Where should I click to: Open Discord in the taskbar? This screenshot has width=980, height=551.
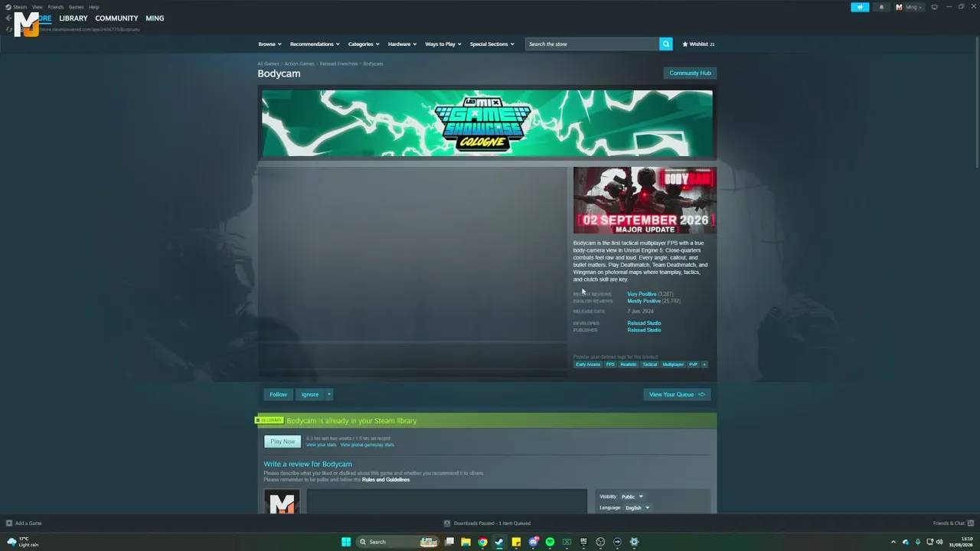click(x=533, y=542)
